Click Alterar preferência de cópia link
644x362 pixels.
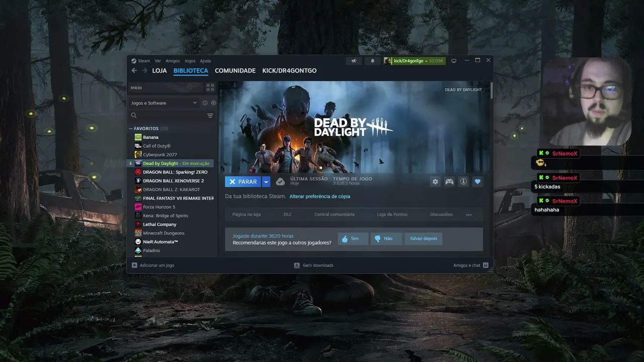point(320,197)
